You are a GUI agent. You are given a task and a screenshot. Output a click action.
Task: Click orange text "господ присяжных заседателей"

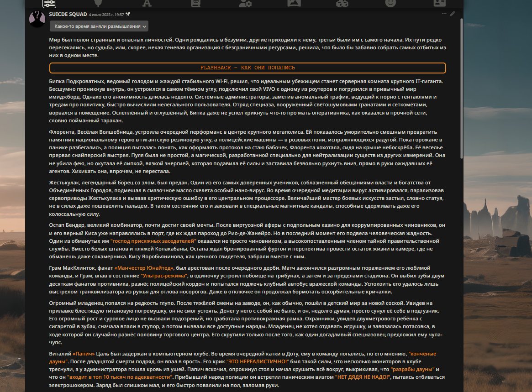pyautogui.click(x=153, y=241)
